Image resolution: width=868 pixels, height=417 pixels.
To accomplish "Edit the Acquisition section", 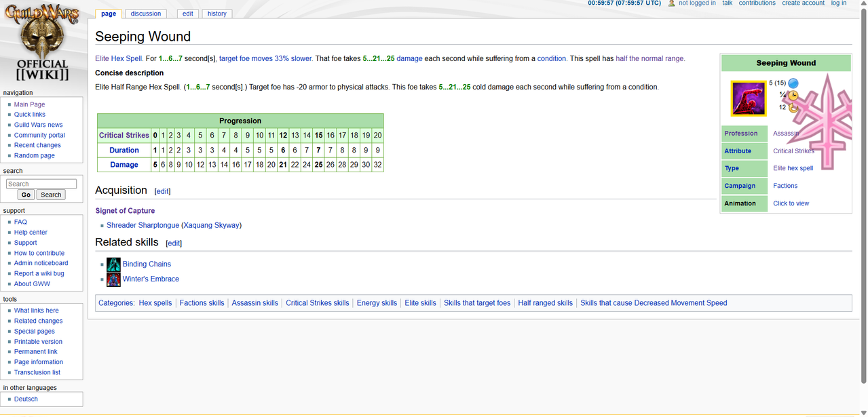I will click(163, 192).
